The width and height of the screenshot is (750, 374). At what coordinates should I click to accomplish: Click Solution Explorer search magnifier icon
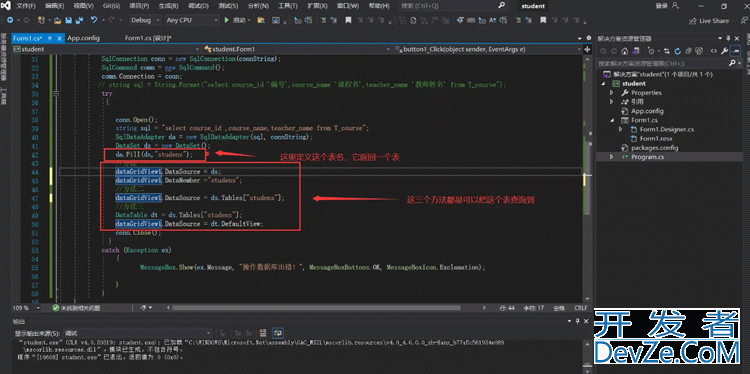pos(732,63)
